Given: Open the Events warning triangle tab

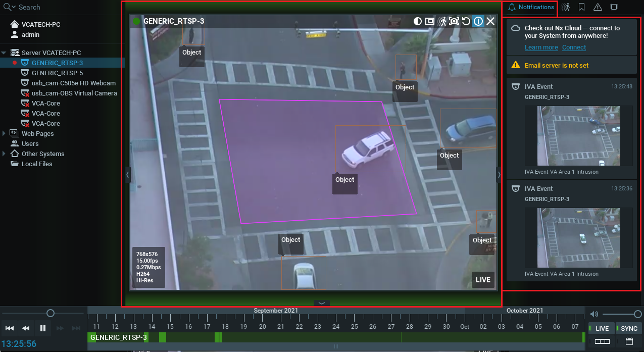Looking at the screenshot, I should pyautogui.click(x=598, y=7).
